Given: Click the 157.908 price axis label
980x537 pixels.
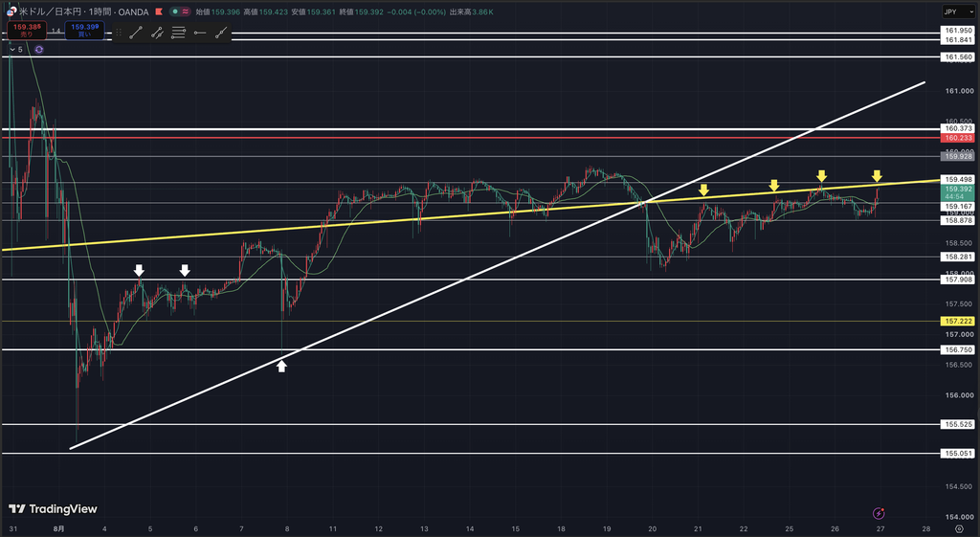Looking at the screenshot, I should 958,280.
